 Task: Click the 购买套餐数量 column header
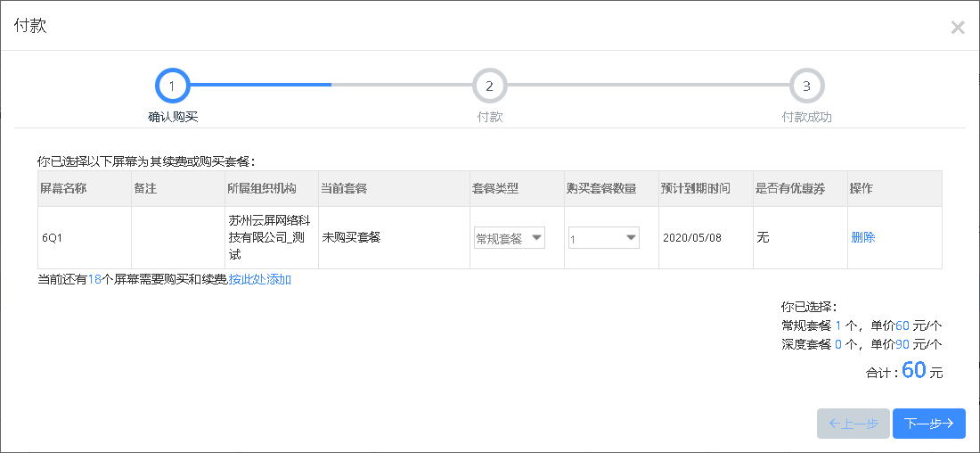601,188
